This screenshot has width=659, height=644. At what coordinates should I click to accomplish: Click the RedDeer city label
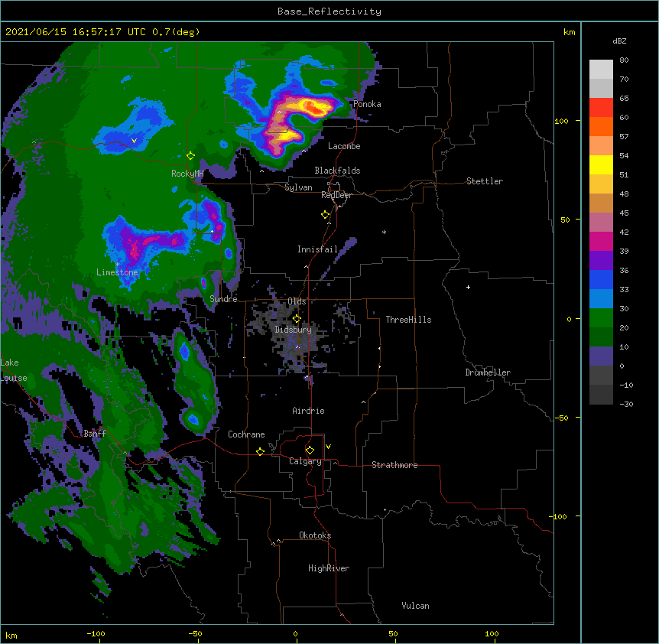336,195
